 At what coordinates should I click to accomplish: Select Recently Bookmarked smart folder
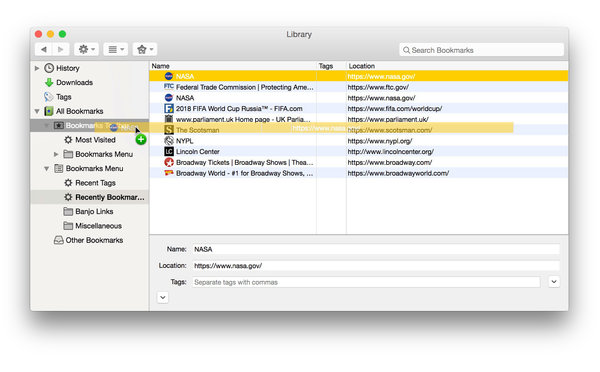(110, 197)
